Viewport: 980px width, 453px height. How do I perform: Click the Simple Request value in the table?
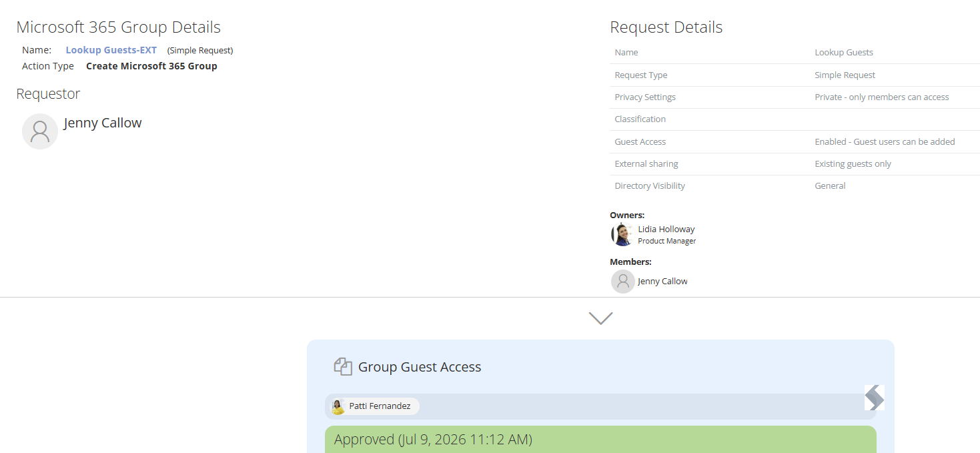[845, 75]
